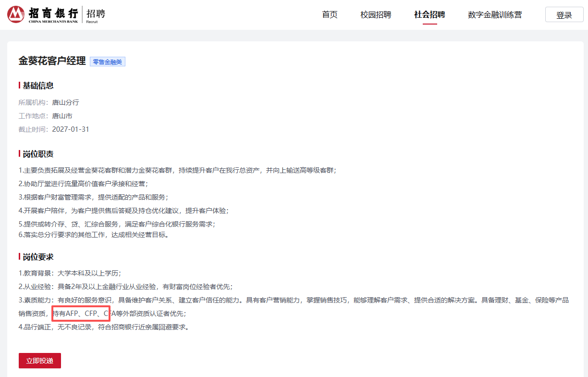Click duty line 2 about 协助厅堂

pos(83,184)
